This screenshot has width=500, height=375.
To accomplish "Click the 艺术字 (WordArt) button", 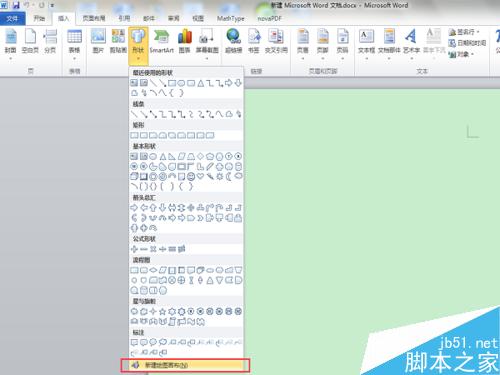I will 411,45.
